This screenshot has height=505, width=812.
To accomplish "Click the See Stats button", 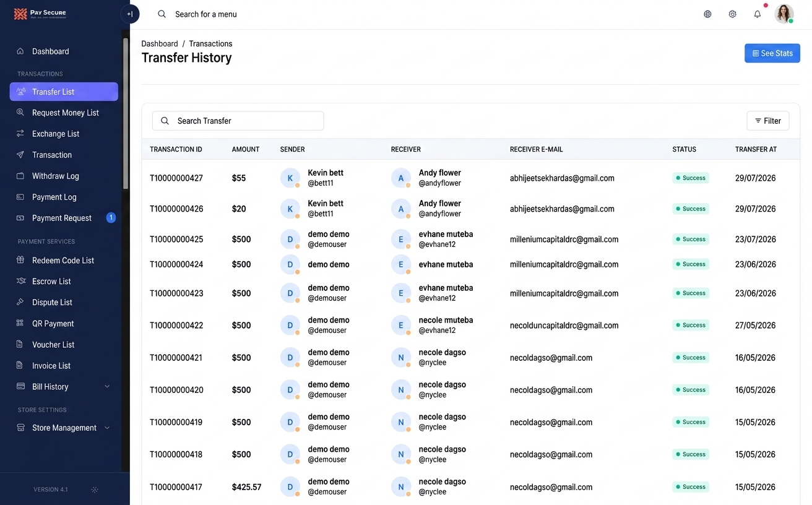I will click(772, 53).
